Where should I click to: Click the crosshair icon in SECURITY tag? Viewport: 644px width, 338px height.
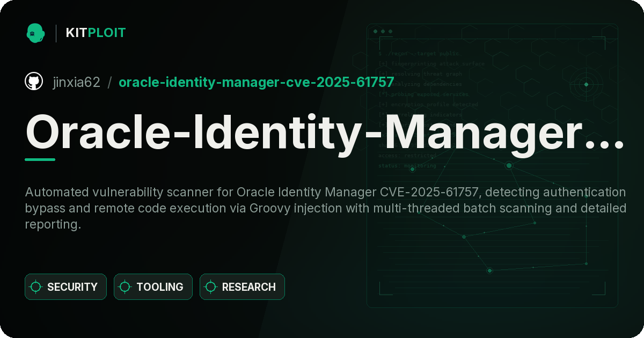click(x=36, y=287)
